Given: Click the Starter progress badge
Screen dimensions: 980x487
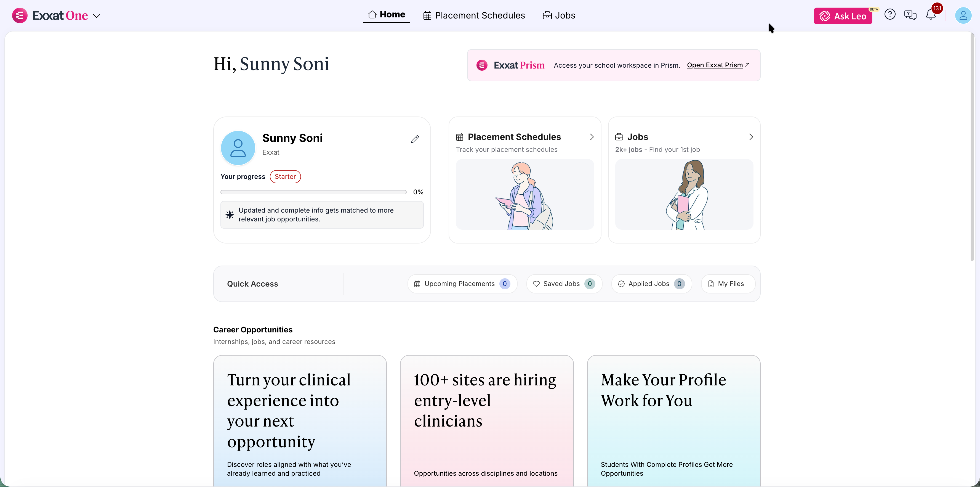Looking at the screenshot, I should pyautogui.click(x=285, y=177).
